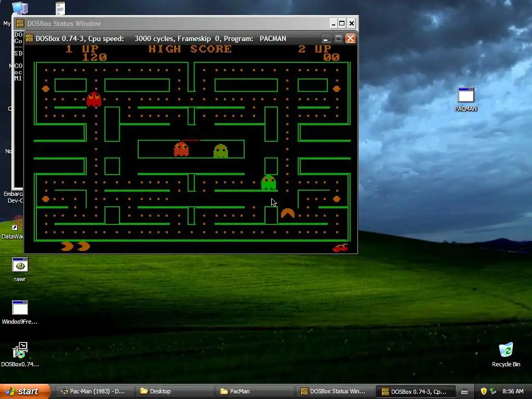
Task: Click the 8:56 AM clock
Action: [513, 391]
